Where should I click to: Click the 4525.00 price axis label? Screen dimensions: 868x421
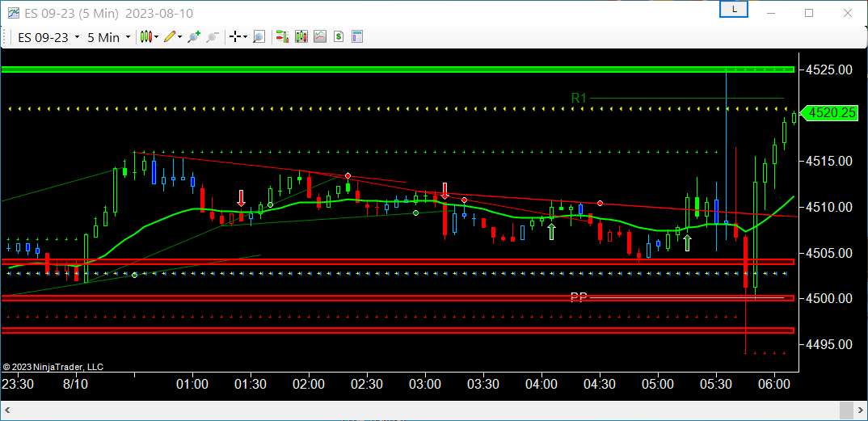click(x=828, y=69)
